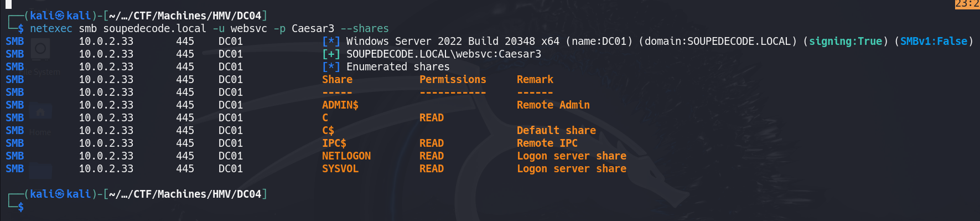
Task: Click the Permissions column header
Action: (453, 80)
